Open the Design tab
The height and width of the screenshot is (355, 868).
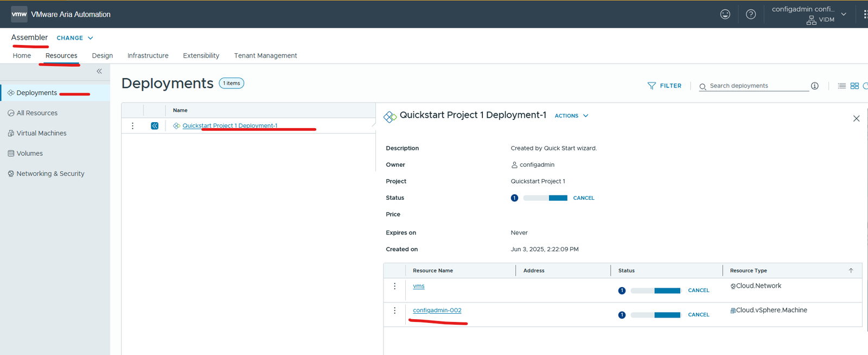[x=103, y=55]
